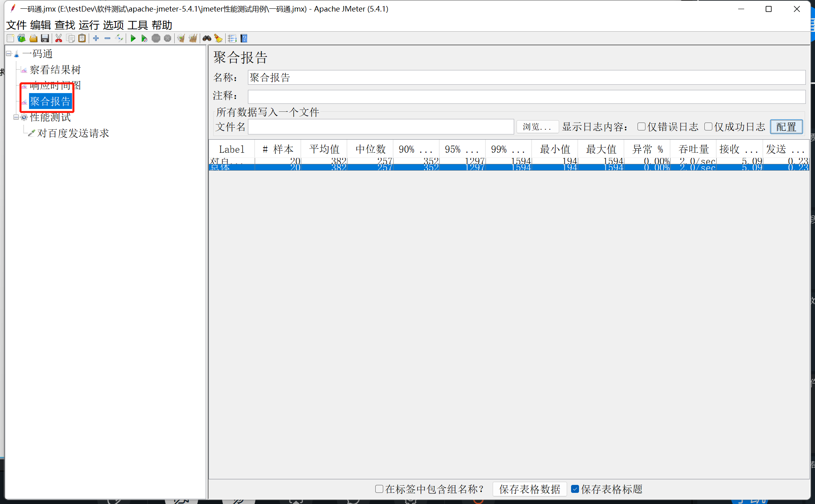
Task: Enable the 仅错误日志 checkbox
Action: [x=641, y=126]
